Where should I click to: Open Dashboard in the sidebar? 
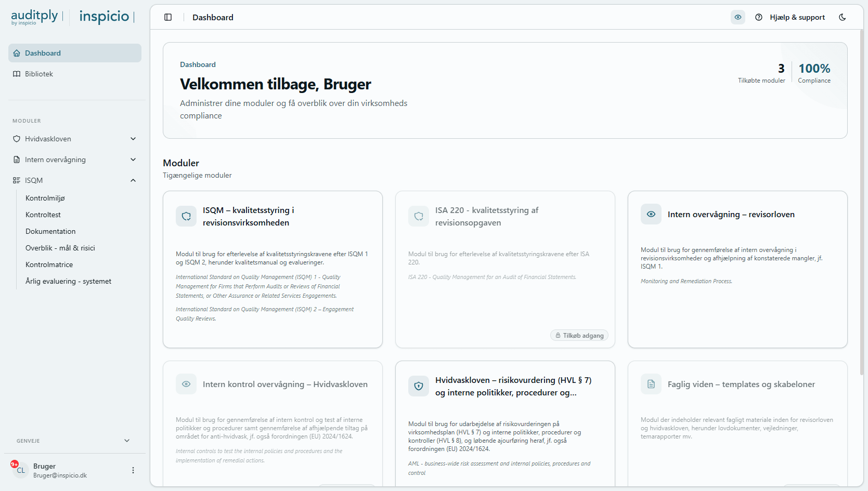75,53
